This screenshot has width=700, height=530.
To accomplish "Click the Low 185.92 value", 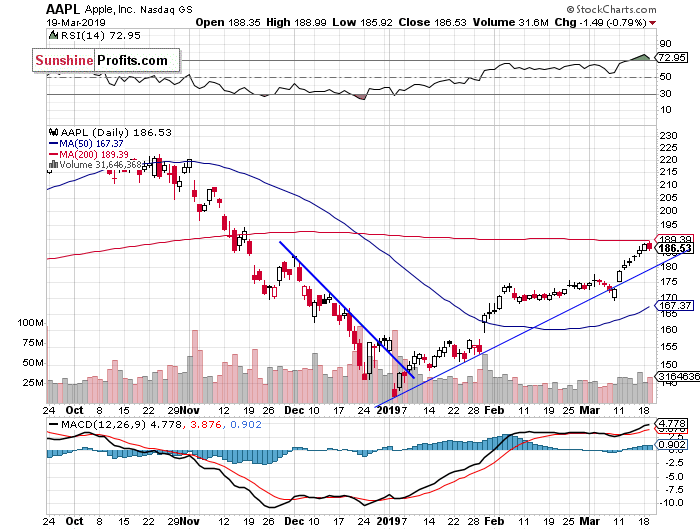I will [362, 22].
